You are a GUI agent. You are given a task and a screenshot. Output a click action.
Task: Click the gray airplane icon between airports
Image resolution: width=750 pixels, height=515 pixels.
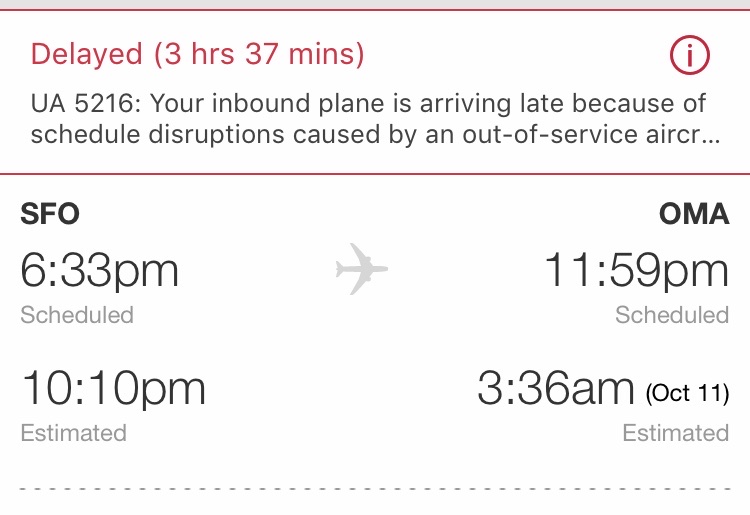point(361,270)
